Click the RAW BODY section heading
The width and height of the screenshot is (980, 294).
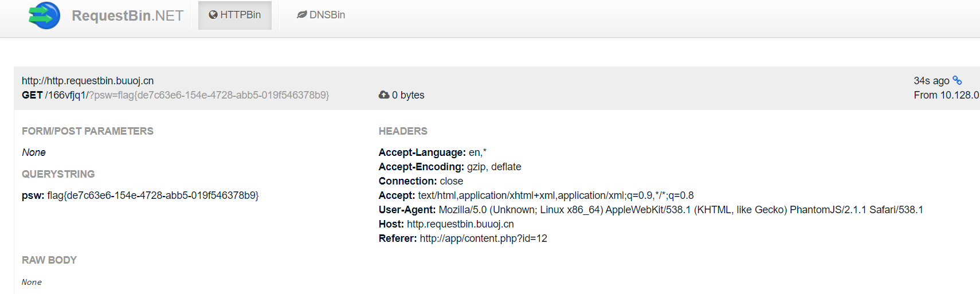49,260
